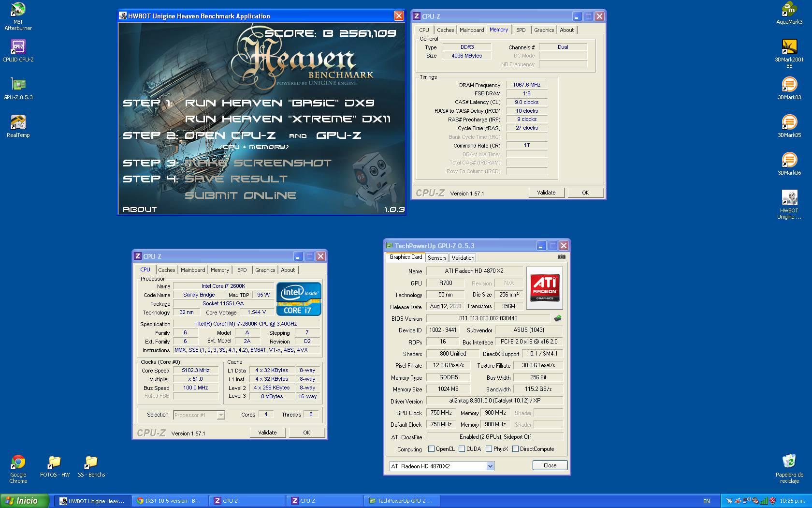Click Validate in CPU-Z CPU window
This screenshot has width=812, height=508.
point(267,433)
